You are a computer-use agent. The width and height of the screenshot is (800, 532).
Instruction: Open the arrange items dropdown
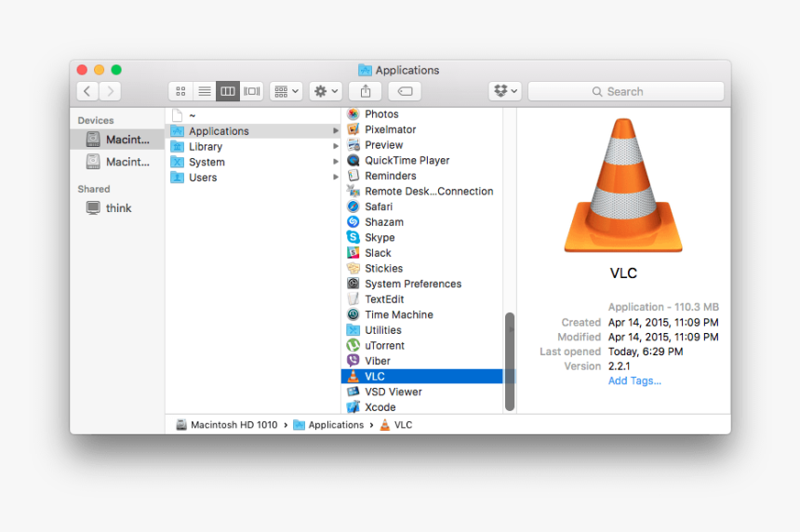[x=286, y=91]
